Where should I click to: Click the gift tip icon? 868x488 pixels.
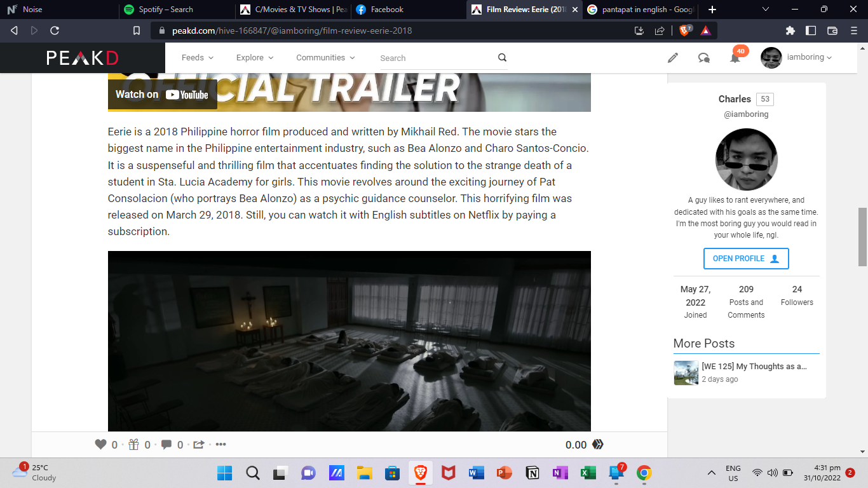[x=133, y=445]
